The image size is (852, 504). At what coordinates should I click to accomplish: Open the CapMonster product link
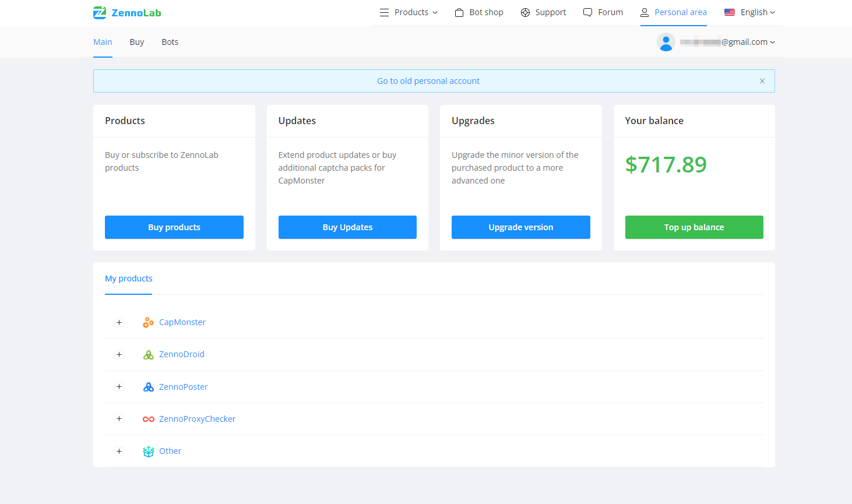coord(182,322)
